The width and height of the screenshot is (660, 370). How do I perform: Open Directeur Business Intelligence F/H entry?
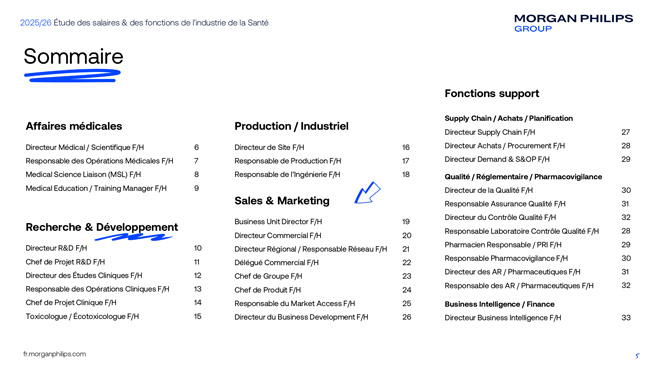click(x=503, y=318)
